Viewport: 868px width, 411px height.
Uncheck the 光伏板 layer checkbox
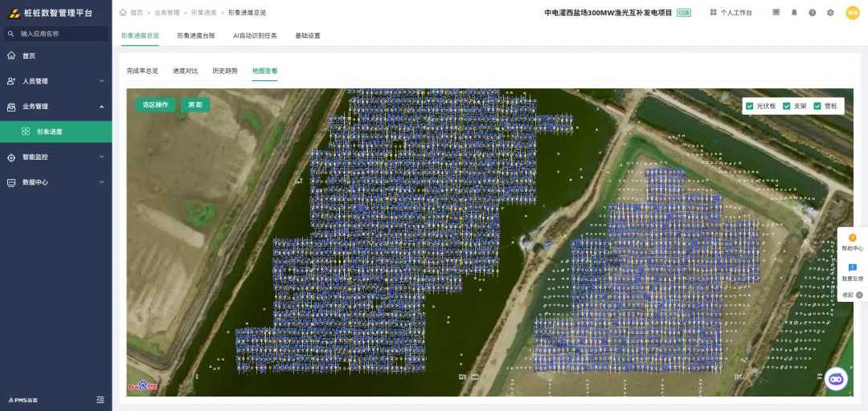(749, 106)
